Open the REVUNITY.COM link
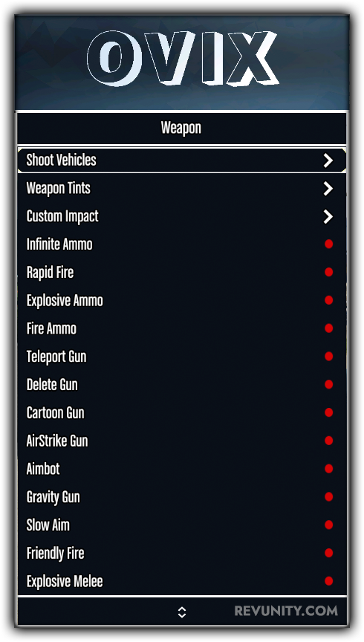The height and width of the screenshot is (642, 364). click(286, 611)
